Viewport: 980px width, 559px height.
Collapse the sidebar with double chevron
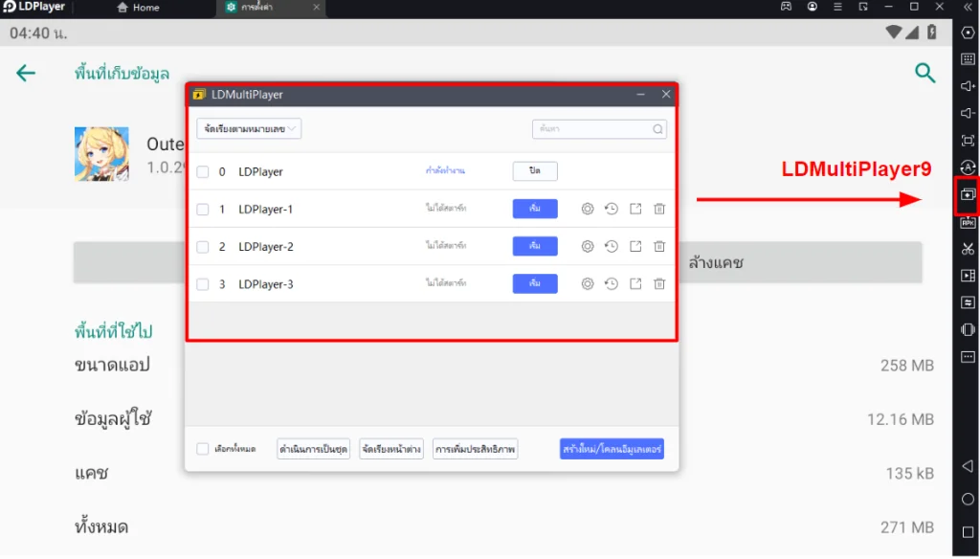coord(968,7)
